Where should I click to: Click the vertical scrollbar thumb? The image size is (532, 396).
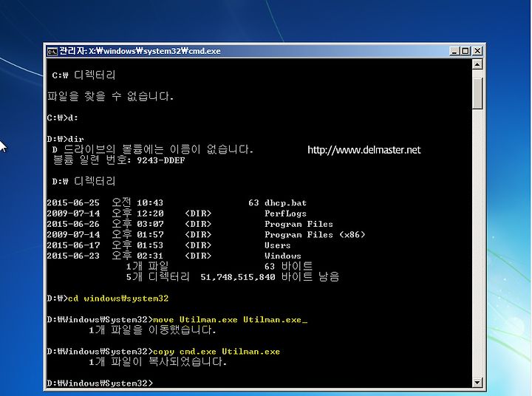click(477, 94)
